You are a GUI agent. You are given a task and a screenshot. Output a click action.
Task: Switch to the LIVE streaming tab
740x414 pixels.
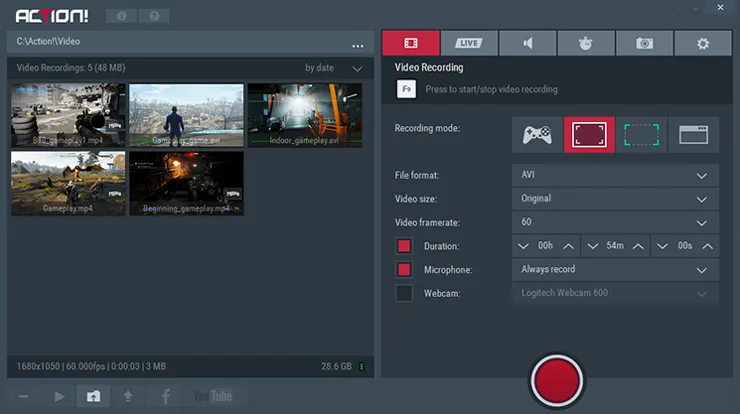point(468,43)
